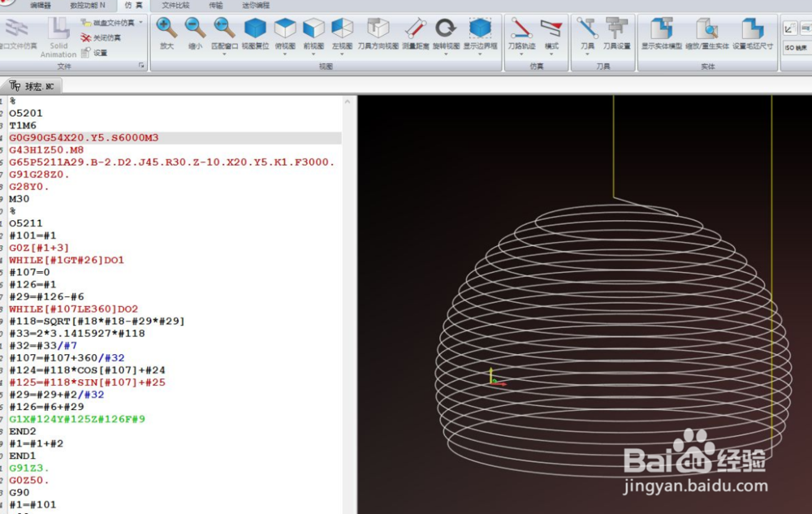Image resolution: width=812 pixels, height=514 pixels.
Task: Click the line WHILE[#1GT#26]DO1
Action: click(67, 260)
